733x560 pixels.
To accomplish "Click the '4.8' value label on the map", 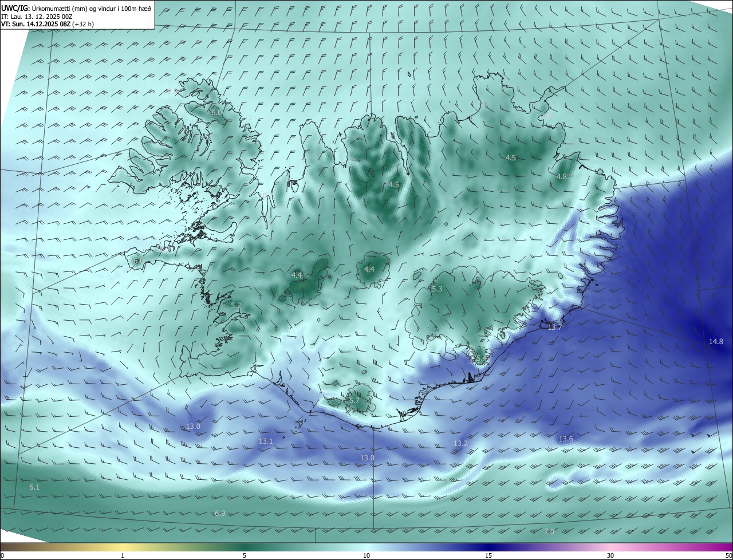I will (x=562, y=176).
